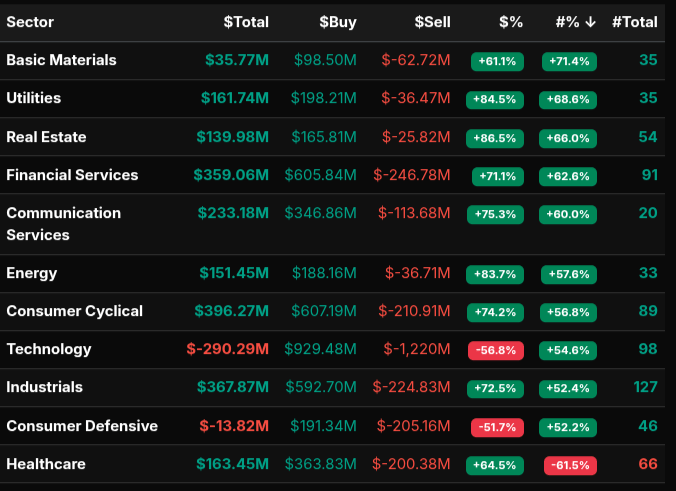The height and width of the screenshot is (491, 676).
Task: Sort by the $Sell column header
Action: [x=432, y=21]
